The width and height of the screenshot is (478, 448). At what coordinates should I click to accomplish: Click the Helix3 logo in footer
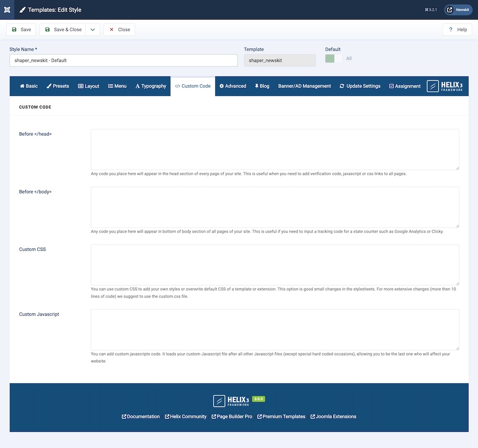point(231,401)
